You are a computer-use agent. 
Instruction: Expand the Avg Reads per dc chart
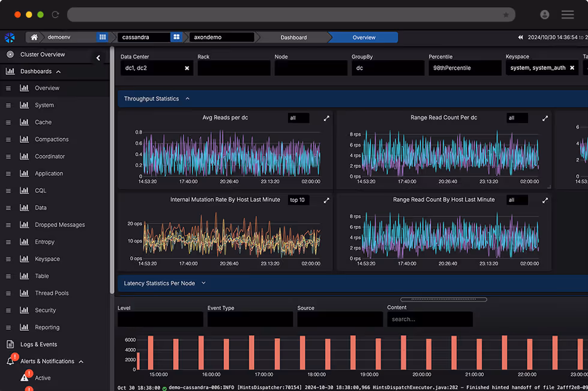coord(326,118)
